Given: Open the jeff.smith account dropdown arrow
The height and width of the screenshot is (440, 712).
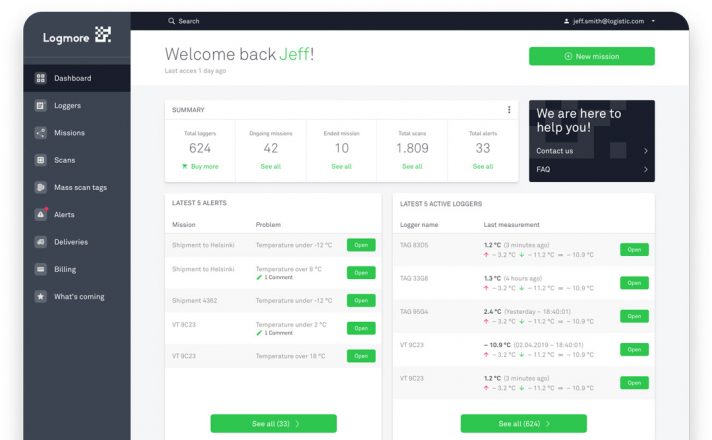Looking at the screenshot, I should pyautogui.click(x=653, y=21).
